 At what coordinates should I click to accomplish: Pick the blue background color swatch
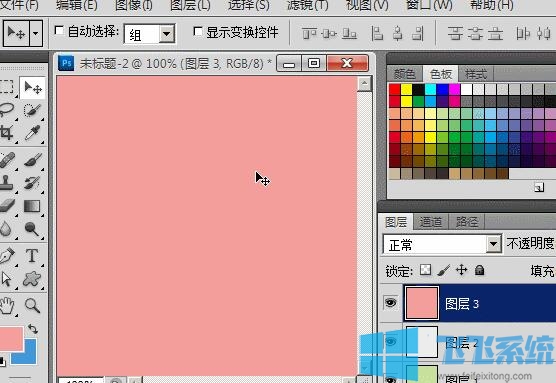29,356
